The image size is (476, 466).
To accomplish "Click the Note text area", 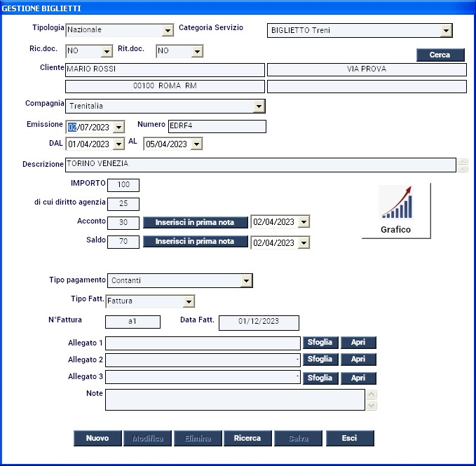I will point(235,400).
